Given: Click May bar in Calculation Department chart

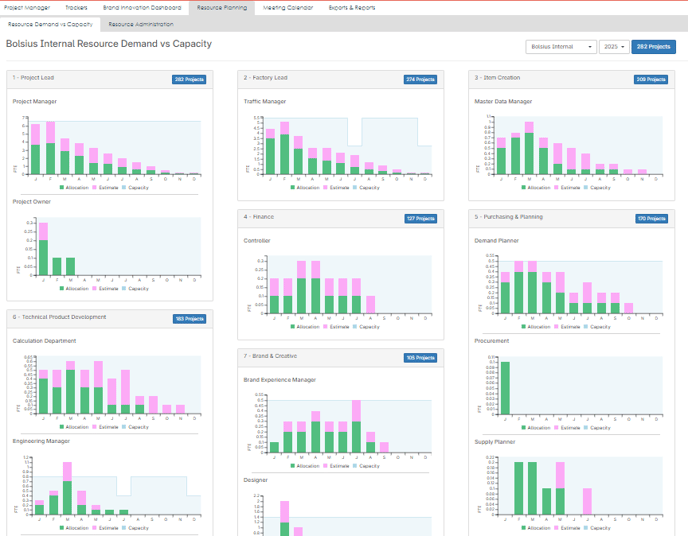Looking at the screenshot, I should [x=98, y=387].
